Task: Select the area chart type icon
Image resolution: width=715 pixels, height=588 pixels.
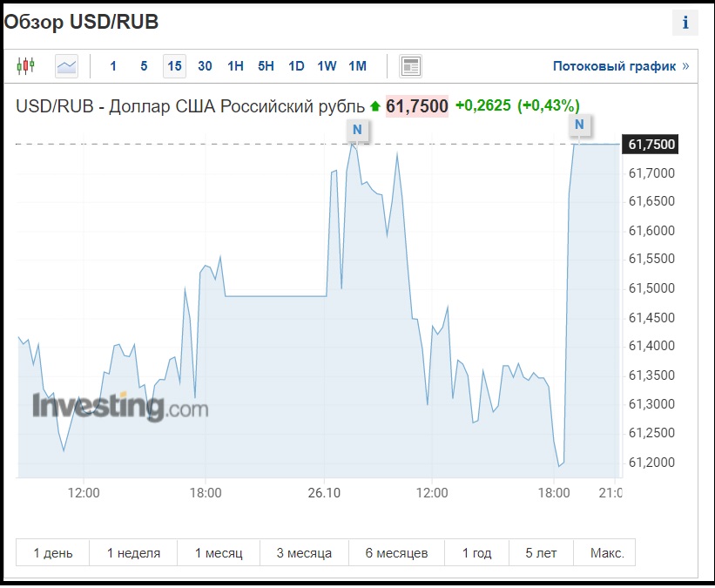Action: 66,65
